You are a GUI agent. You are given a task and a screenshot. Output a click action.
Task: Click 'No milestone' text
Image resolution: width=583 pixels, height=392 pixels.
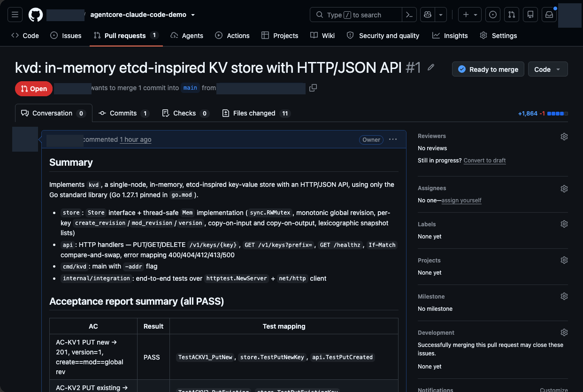435,309
